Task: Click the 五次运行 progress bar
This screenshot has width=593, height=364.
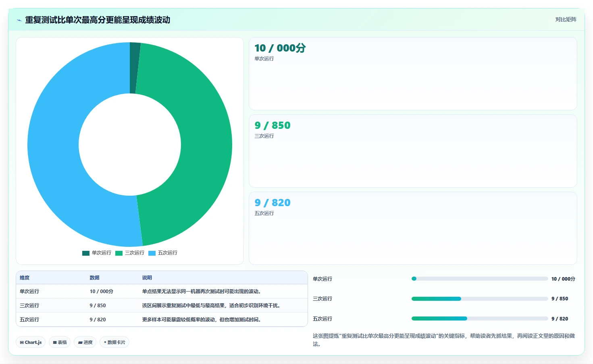Action: pos(480,318)
